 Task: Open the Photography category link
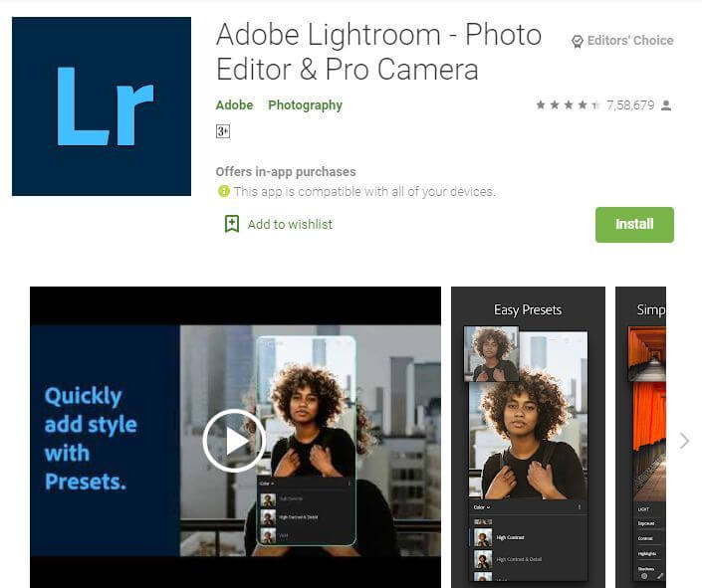pos(306,105)
